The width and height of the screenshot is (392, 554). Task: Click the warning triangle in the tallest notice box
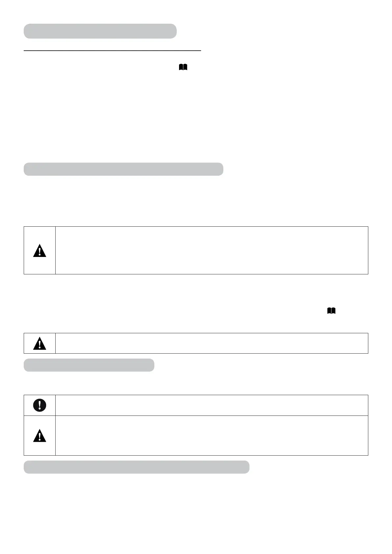coord(40,250)
